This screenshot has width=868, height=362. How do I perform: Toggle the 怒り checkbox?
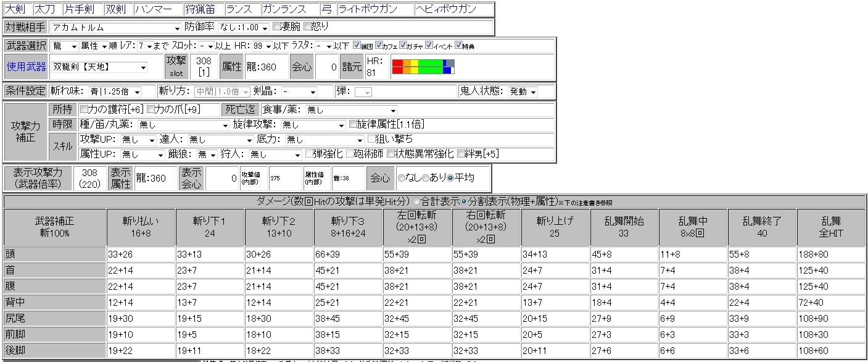[x=307, y=27]
